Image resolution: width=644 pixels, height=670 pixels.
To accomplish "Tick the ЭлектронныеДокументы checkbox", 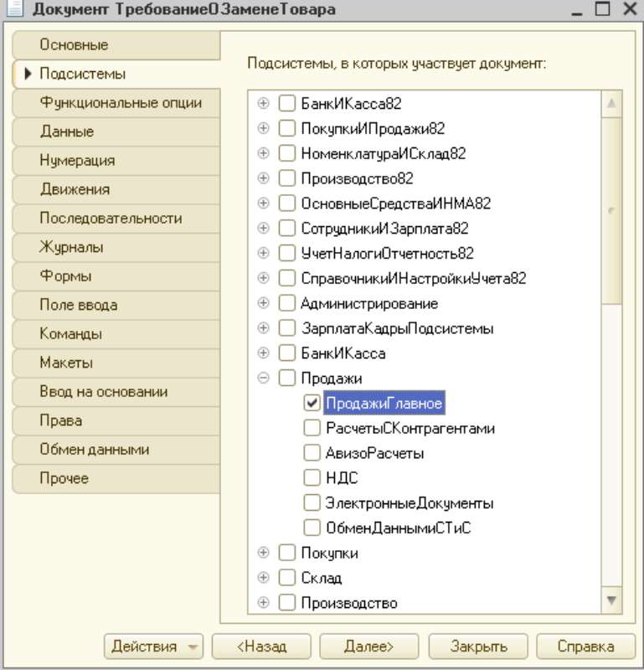I will [x=312, y=502].
